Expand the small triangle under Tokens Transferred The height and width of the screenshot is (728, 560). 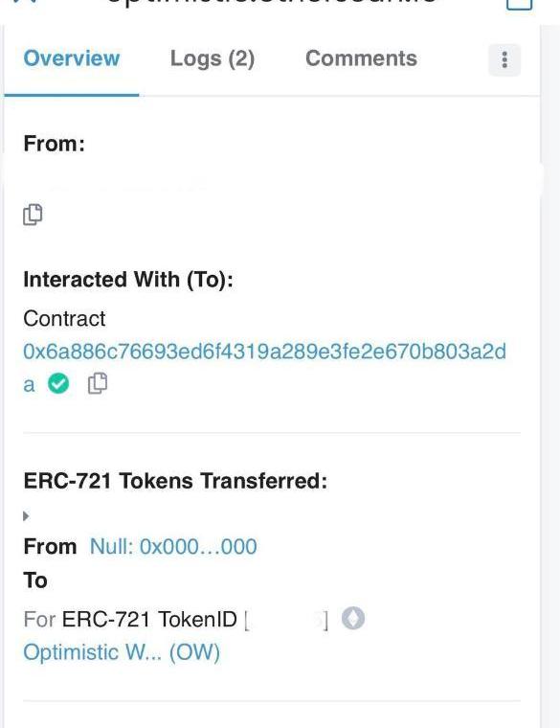[26, 515]
